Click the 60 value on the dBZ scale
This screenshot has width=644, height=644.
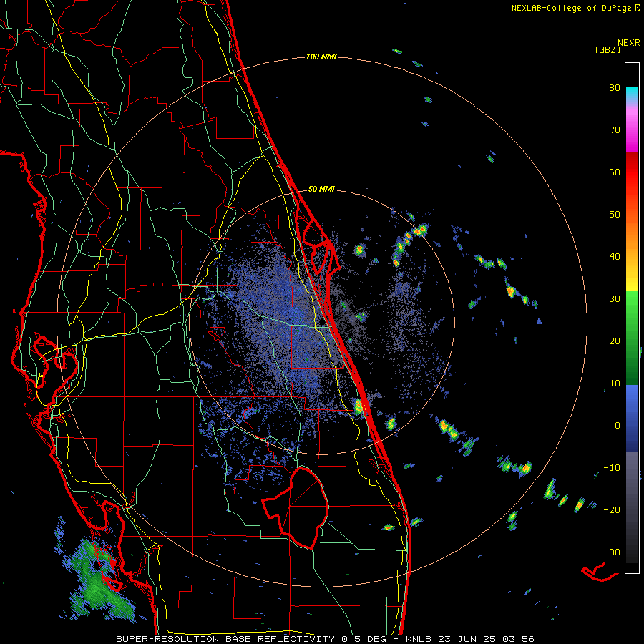click(x=615, y=172)
